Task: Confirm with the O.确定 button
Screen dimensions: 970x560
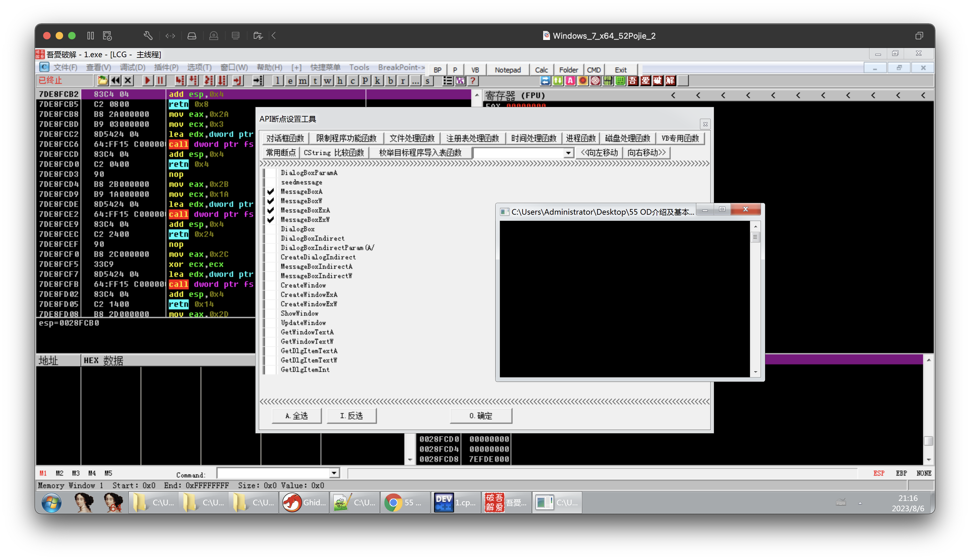Action: [x=481, y=416]
